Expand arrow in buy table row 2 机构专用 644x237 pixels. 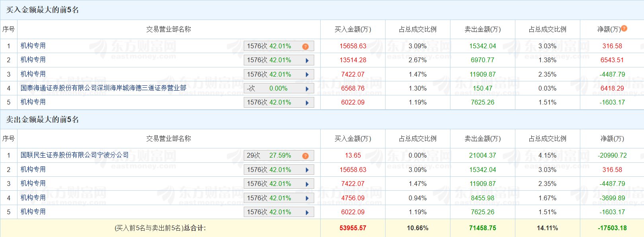point(307,61)
